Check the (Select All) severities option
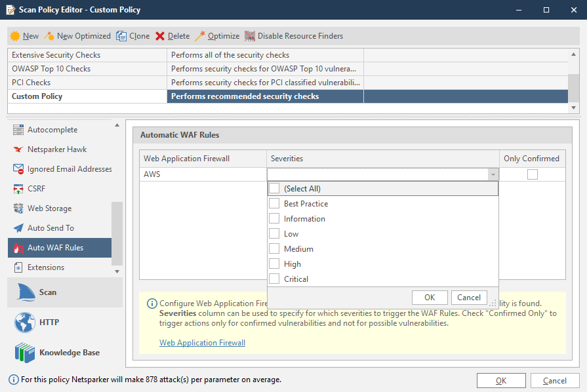 tap(275, 188)
